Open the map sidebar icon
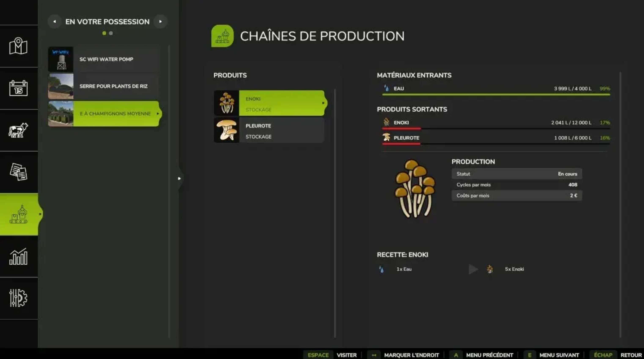 pyautogui.click(x=18, y=46)
